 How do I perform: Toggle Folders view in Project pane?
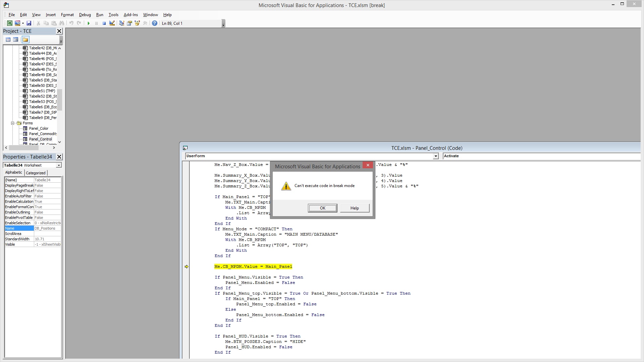(x=25, y=40)
